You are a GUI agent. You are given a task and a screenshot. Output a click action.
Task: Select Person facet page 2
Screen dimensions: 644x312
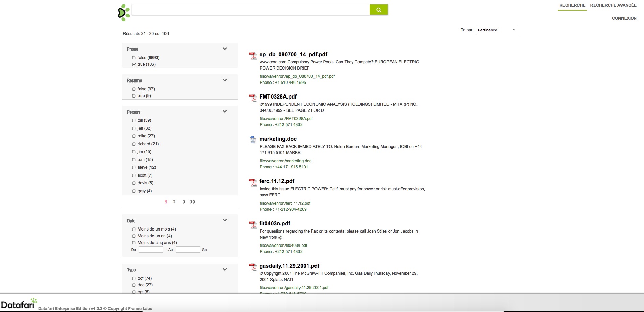click(174, 202)
